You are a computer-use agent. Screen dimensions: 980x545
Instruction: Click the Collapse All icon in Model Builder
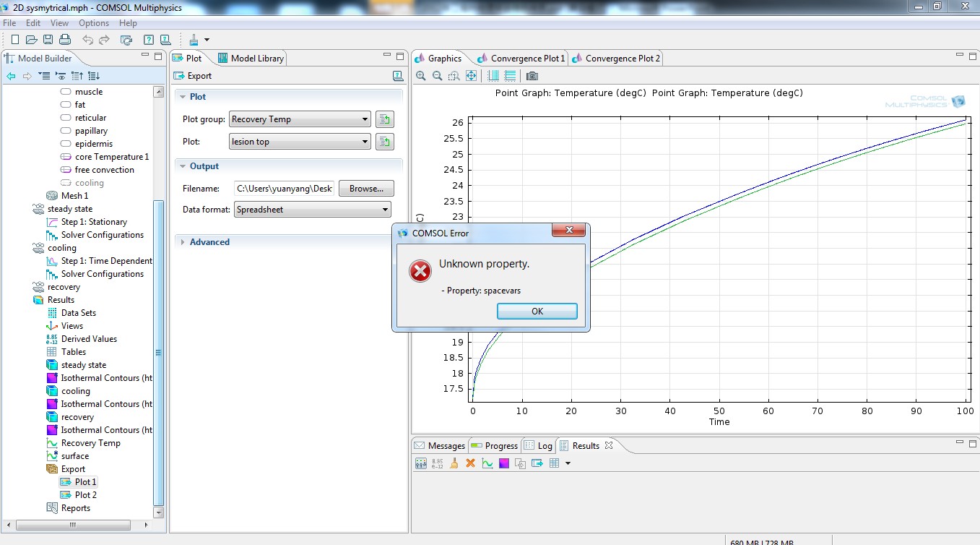pos(45,76)
